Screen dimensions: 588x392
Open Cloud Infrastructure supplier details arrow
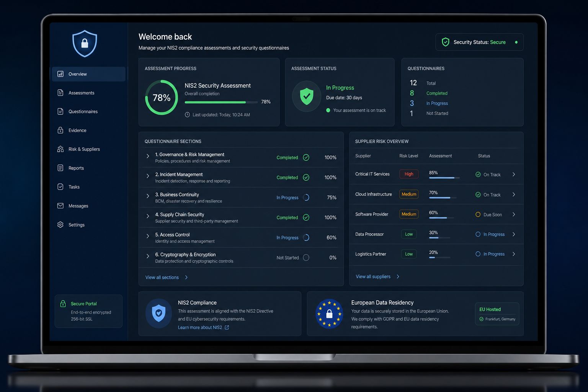click(514, 194)
